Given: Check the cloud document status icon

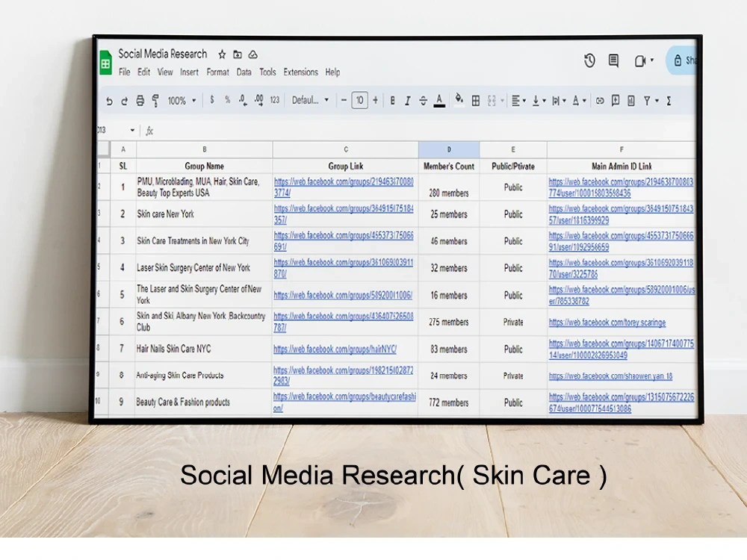Looking at the screenshot, I should point(253,55).
